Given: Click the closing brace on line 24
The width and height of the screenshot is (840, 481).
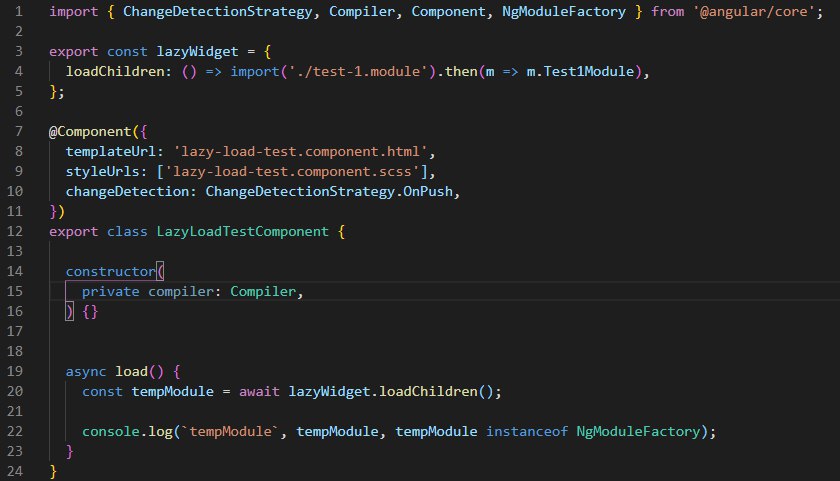Looking at the screenshot, I should (x=53, y=471).
